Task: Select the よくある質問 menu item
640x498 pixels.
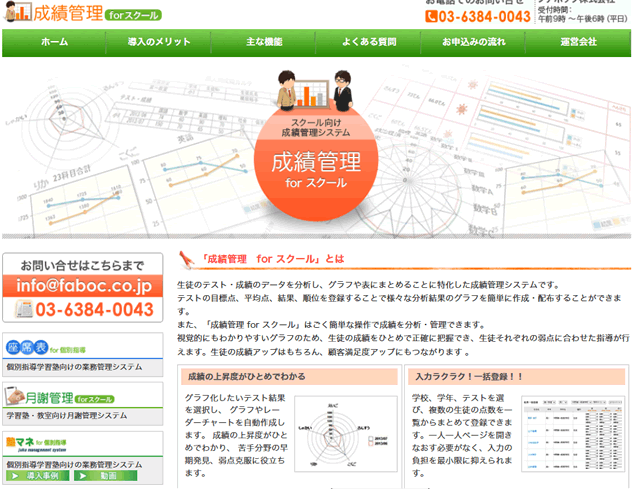Action: coord(369,42)
